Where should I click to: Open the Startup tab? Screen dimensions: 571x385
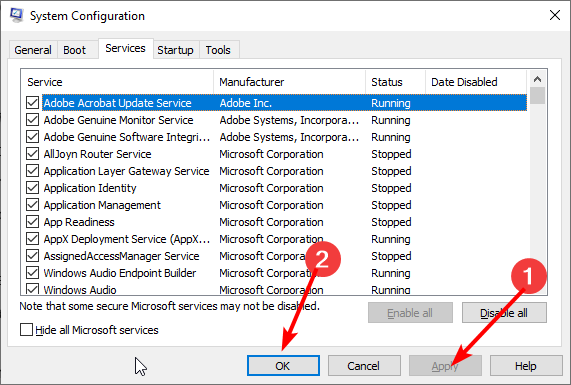pyautogui.click(x=175, y=50)
